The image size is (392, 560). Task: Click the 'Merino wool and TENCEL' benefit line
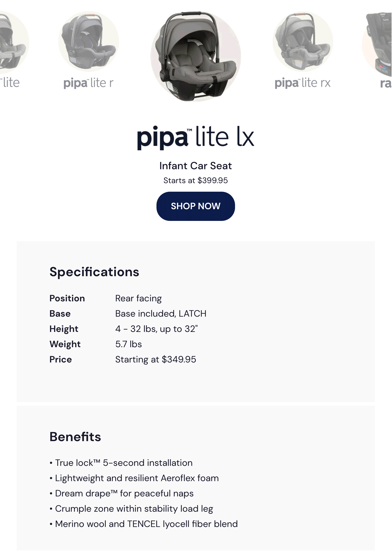click(146, 524)
